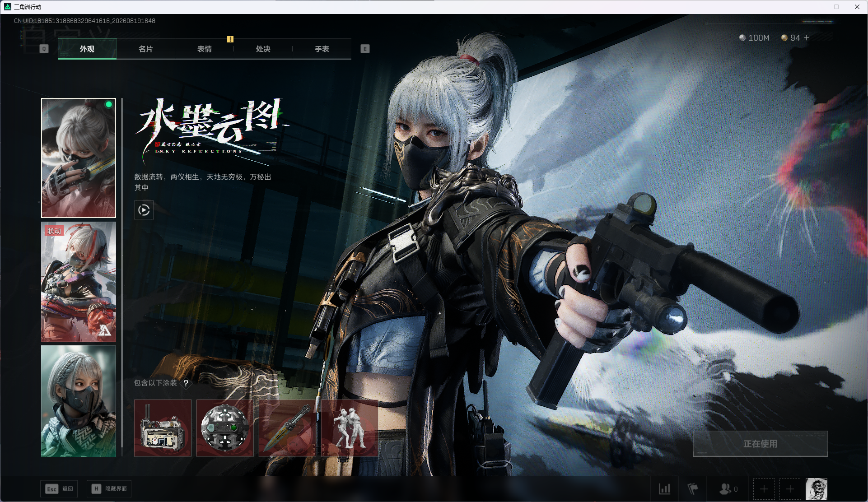Click the 100M currency balance

click(x=754, y=38)
